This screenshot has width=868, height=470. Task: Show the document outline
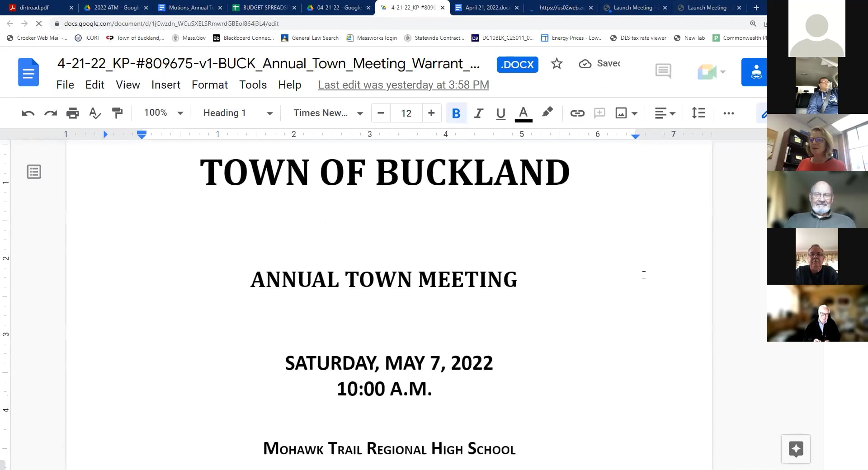tap(34, 172)
